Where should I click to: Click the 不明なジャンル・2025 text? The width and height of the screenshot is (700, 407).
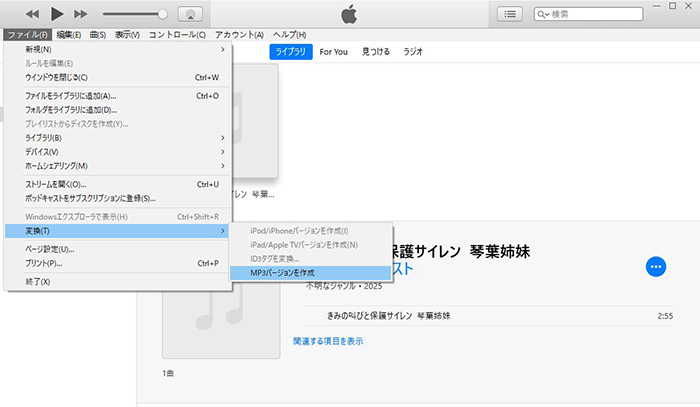tap(344, 287)
